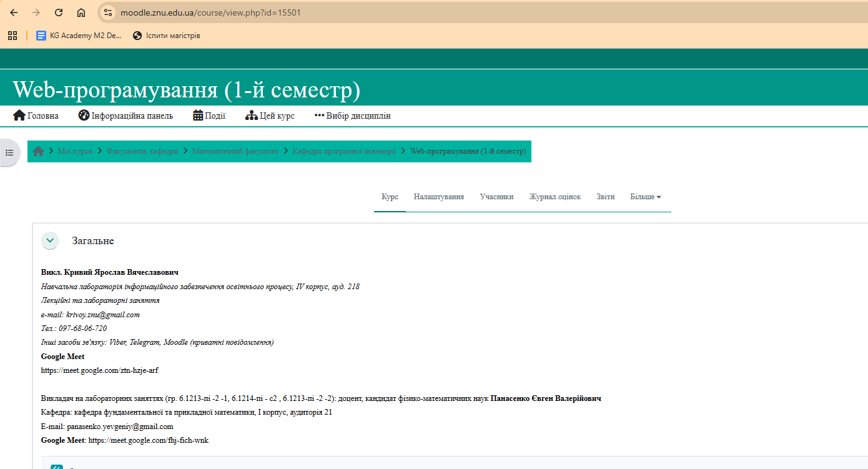The height and width of the screenshot is (469, 868).
Task: Open Інформаційна панель
Action: (126, 116)
